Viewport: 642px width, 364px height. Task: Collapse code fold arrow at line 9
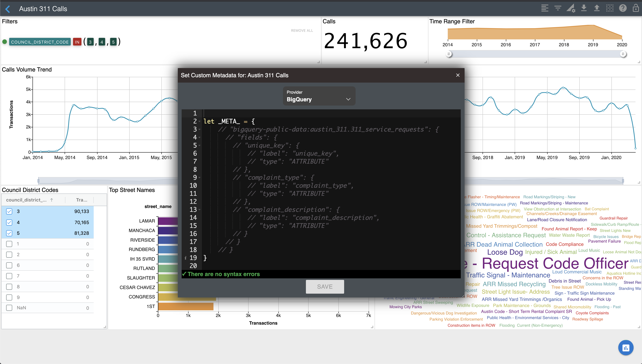[199, 178]
